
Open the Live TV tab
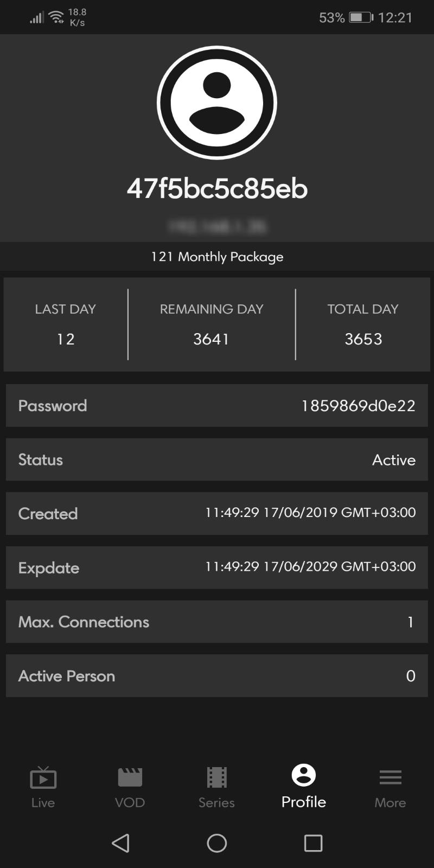tap(43, 787)
